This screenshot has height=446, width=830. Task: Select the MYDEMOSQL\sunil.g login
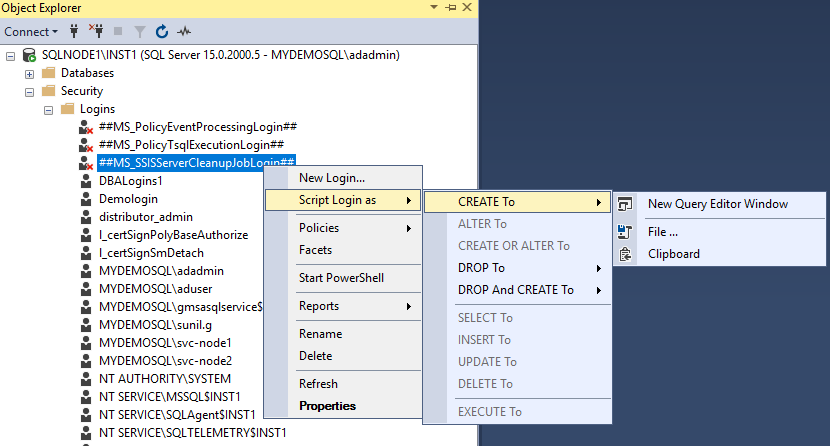pos(155,325)
